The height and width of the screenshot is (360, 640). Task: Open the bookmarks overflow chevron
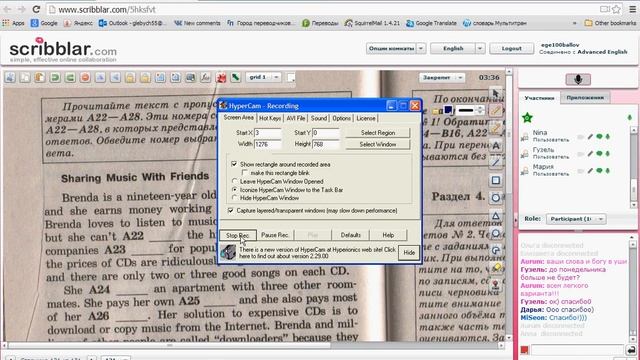[x=575, y=23]
